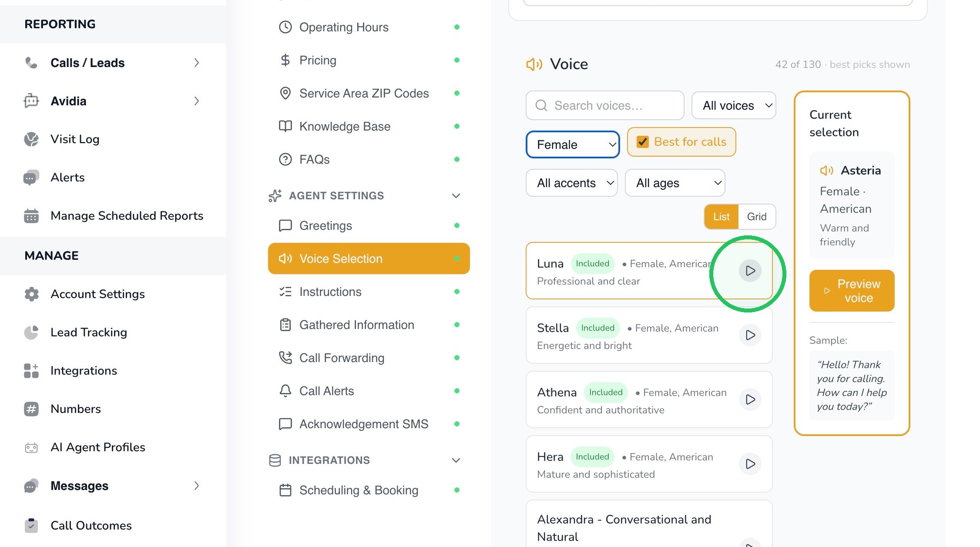Click the Preview voice button

852,291
